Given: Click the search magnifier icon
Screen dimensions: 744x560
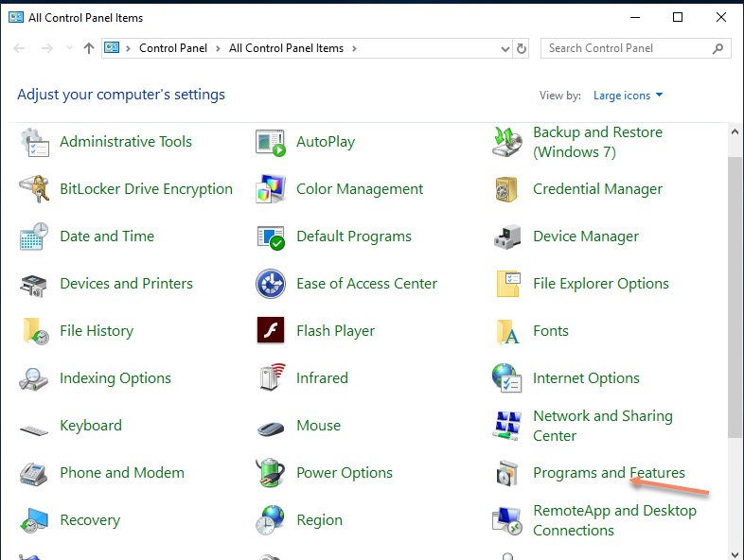Looking at the screenshot, I should click(717, 48).
